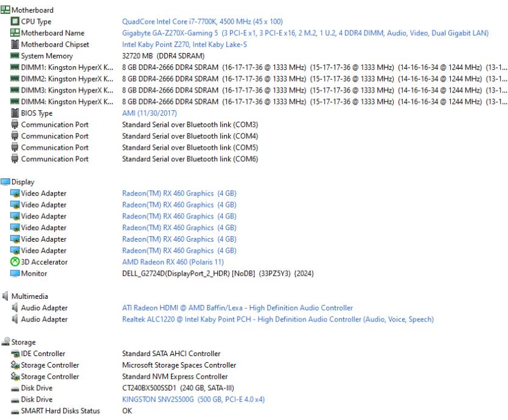Click the 32720 MB (DDR4 SDRAM) value
508x420 pixels.
pyautogui.click(x=163, y=56)
